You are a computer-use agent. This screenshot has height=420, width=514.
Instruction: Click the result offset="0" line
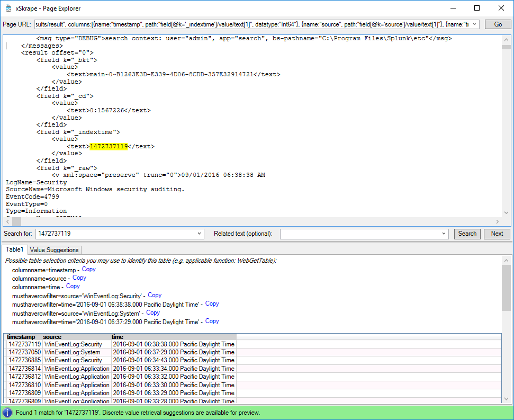pyautogui.click(x=57, y=52)
